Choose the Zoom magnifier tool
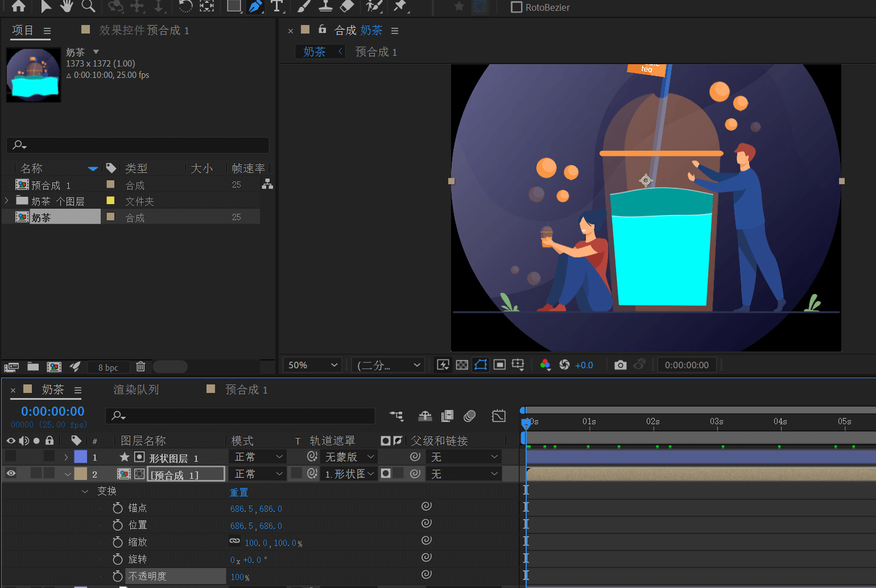Image resolution: width=876 pixels, height=588 pixels. coord(88,6)
